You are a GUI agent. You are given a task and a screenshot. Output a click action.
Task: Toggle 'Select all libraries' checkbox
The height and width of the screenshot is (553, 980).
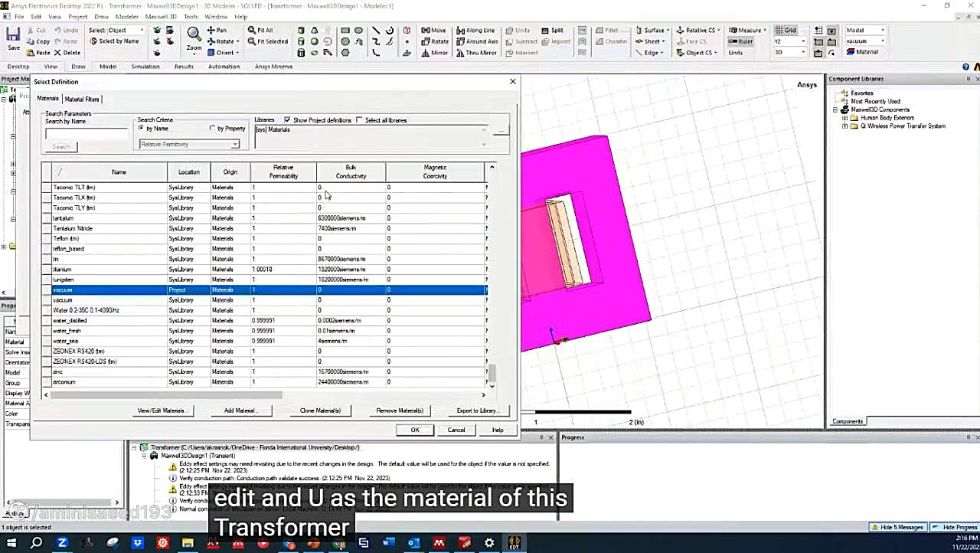[359, 120]
